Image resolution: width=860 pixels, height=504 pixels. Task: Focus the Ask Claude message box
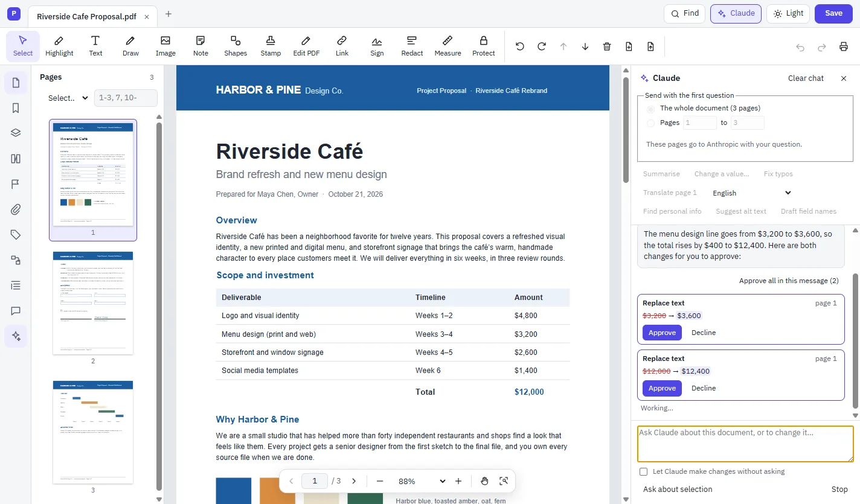[x=745, y=444]
